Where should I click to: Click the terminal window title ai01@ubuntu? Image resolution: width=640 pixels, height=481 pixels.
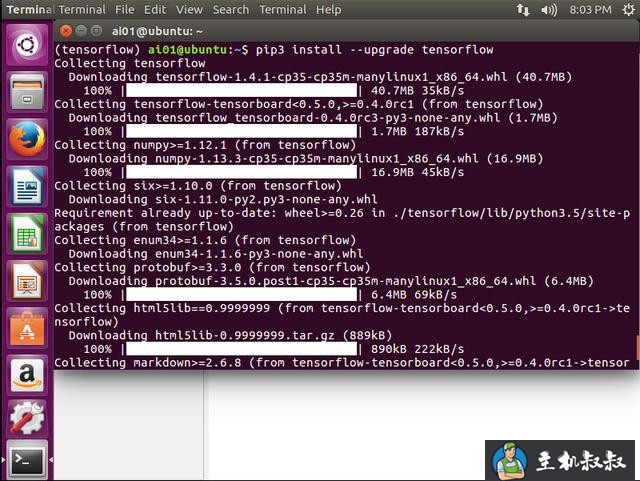click(x=157, y=31)
